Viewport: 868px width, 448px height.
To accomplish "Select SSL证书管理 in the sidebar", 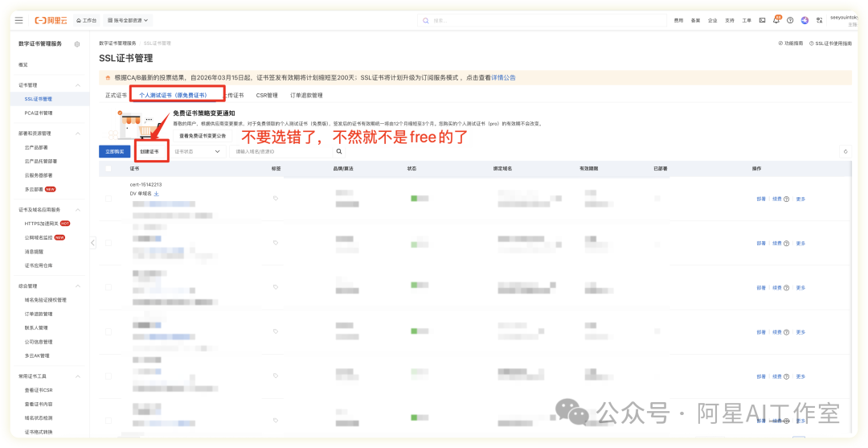I will coord(39,99).
